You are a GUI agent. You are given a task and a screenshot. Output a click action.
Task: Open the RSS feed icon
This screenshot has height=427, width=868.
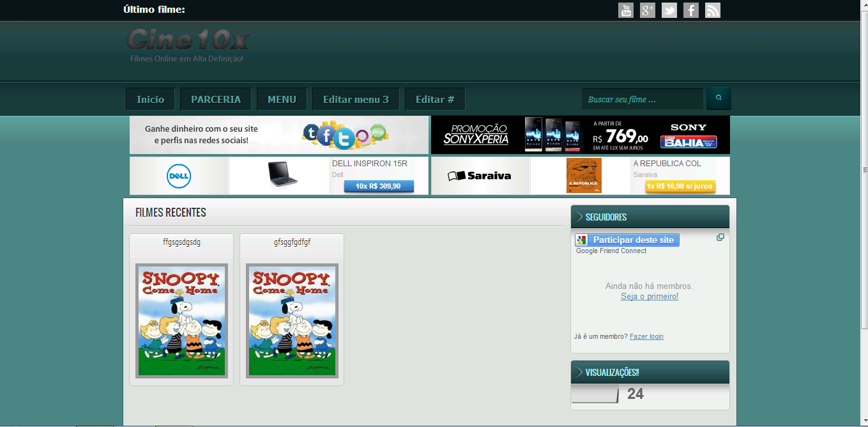(713, 10)
